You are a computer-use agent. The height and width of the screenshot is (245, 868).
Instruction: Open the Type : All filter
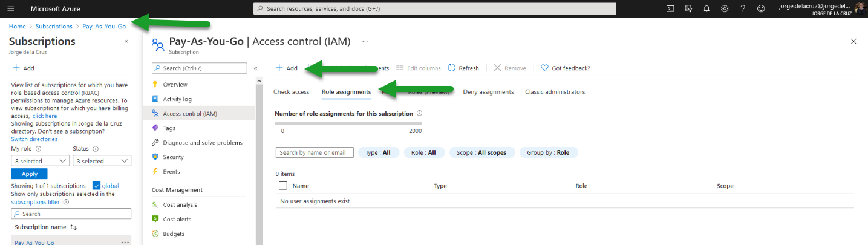pos(379,152)
